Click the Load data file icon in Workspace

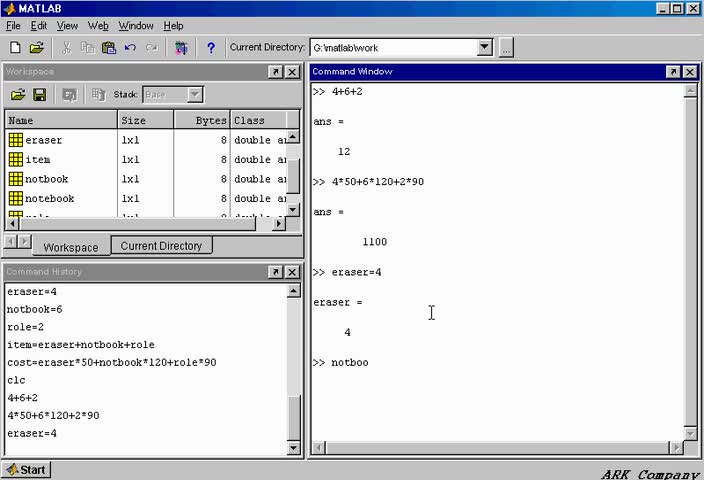tap(18, 95)
